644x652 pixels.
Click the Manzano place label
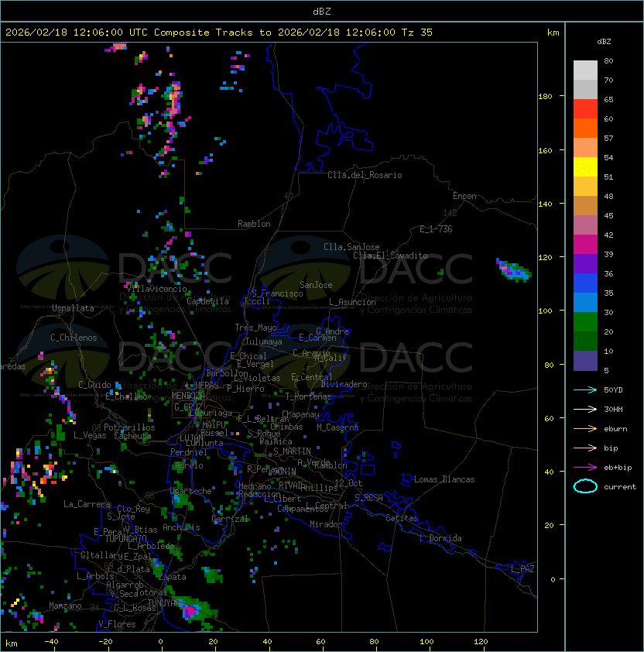[x=65, y=606]
